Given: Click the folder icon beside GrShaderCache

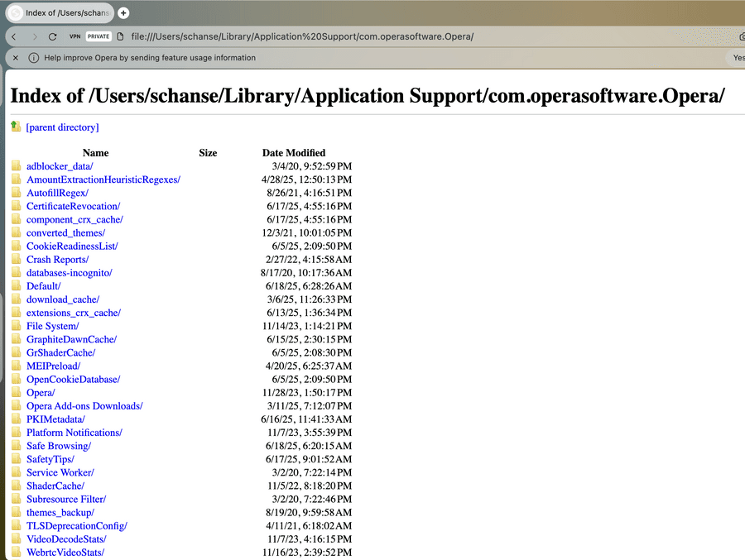Looking at the screenshot, I should 17,352.
